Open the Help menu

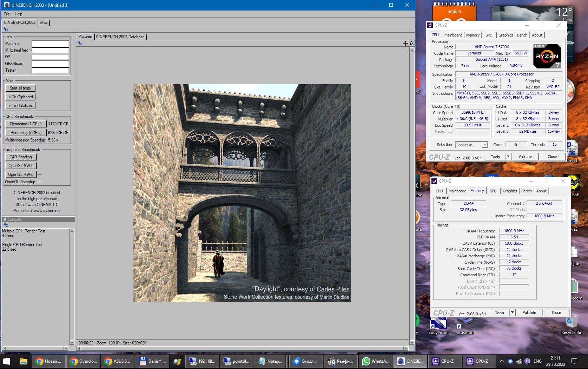(x=18, y=14)
